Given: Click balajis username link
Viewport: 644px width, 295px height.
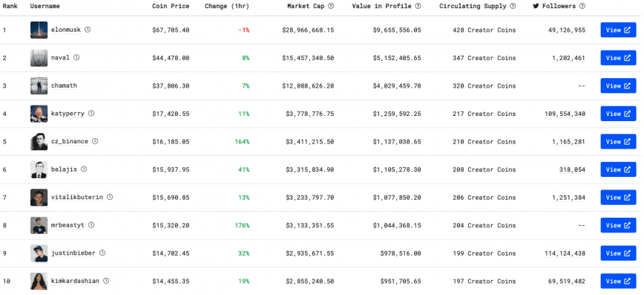Looking at the screenshot, I should click(64, 169).
